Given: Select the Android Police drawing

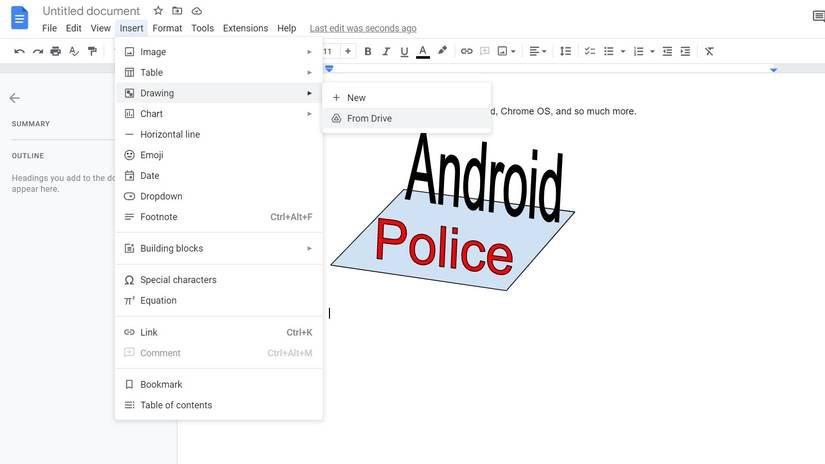Looking at the screenshot, I should [452, 210].
